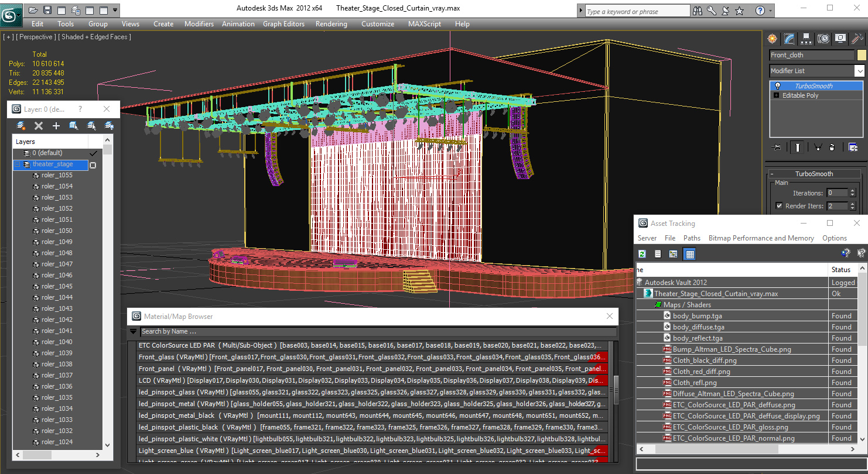Expand the search field arrow toggle
868x474 pixels.
point(581,11)
